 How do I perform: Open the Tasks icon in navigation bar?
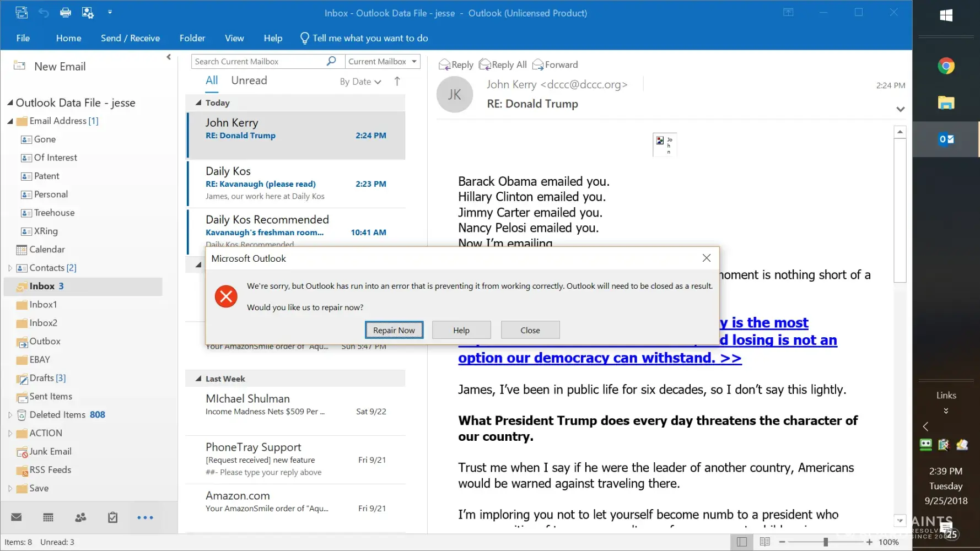click(x=112, y=517)
